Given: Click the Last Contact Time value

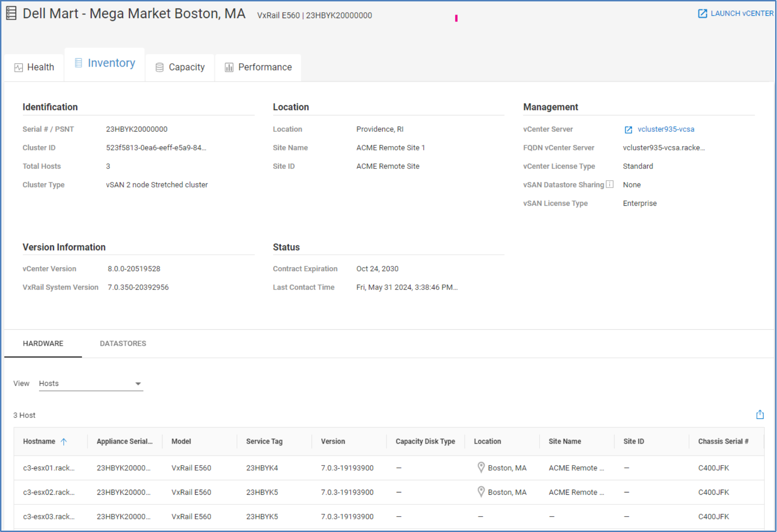Looking at the screenshot, I should pyautogui.click(x=407, y=287).
